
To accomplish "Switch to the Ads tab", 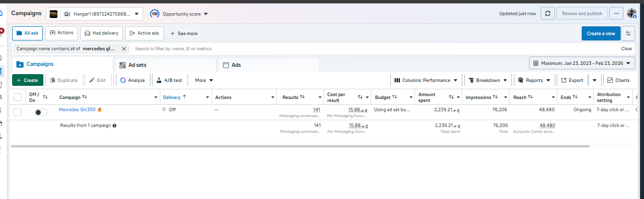I will pos(269,65).
